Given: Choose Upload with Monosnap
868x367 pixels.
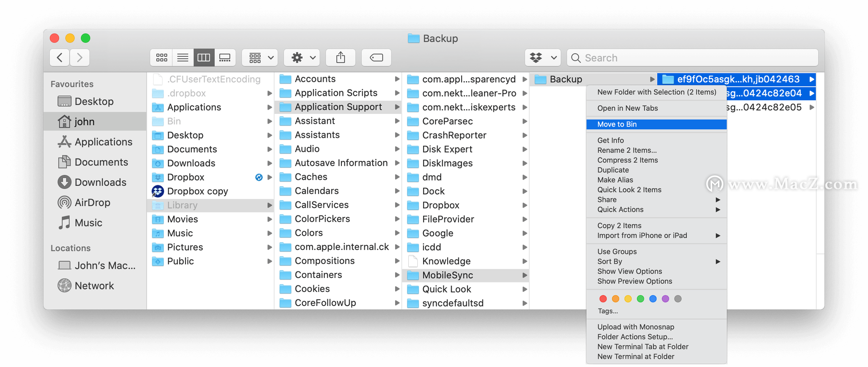Looking at the screenshot, I should [656, 327].
